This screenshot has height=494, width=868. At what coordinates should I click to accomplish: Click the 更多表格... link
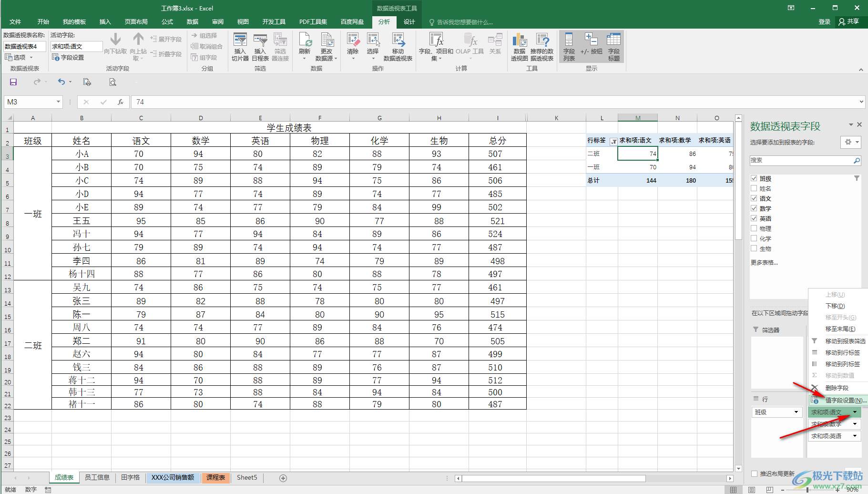pyautogui.click(x=764, y=262)
